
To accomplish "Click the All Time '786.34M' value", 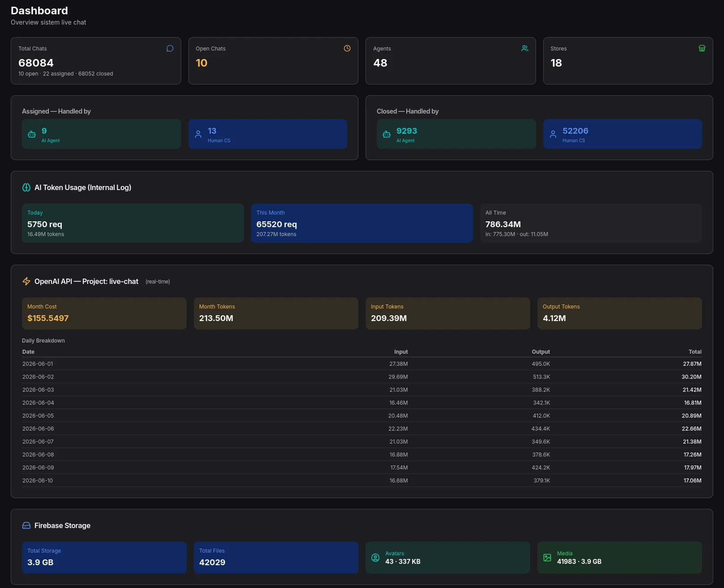I will (x=503, y=224).
